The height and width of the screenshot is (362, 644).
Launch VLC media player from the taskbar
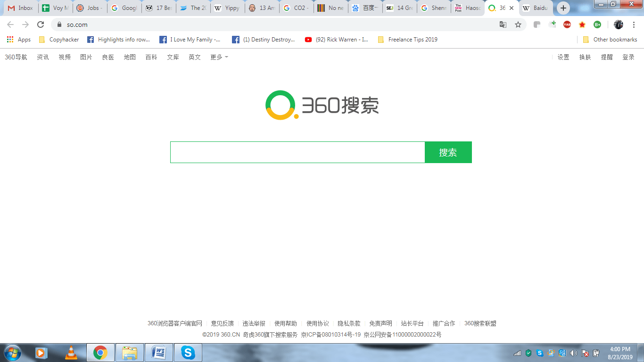point(71,353)
